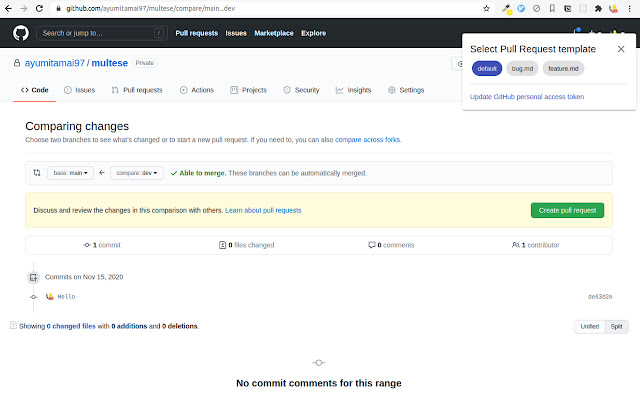
Task: Click the switch branches arrows icon
Action: point(37,173)
